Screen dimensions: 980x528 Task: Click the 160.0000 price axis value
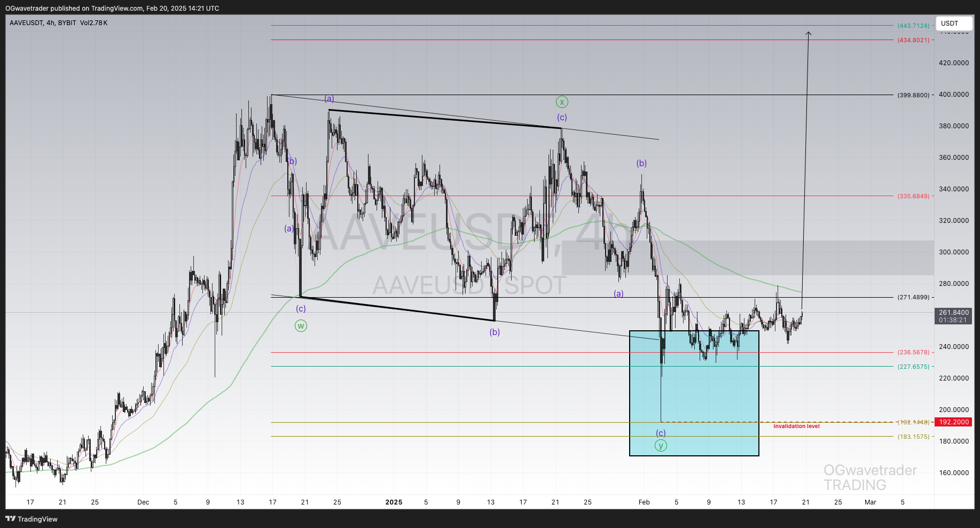[x=954, y=473]
